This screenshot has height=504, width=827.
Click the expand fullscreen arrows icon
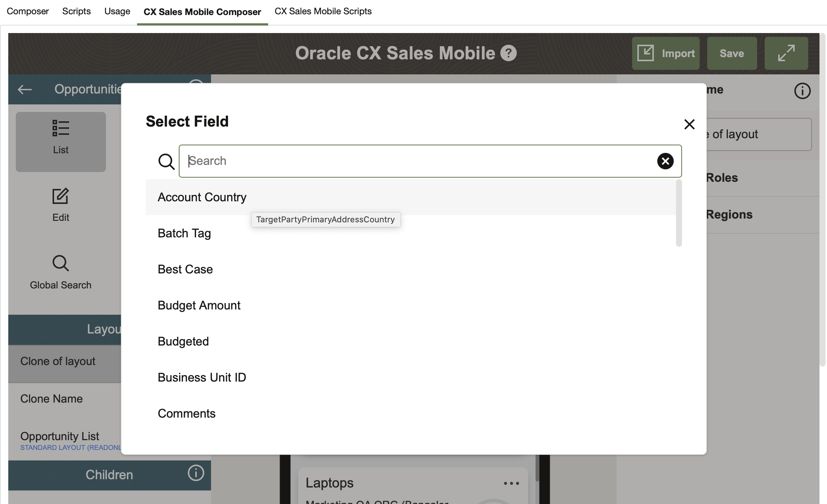(x=786, y=53)
